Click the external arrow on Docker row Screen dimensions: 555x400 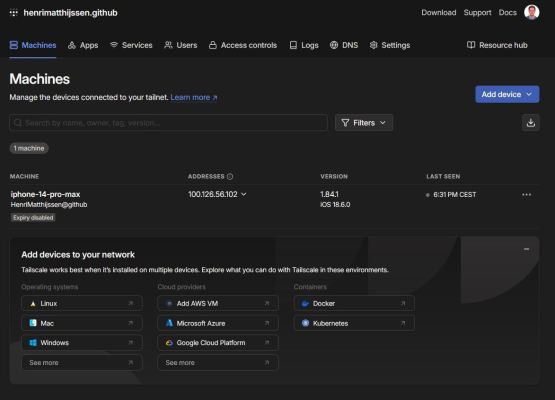click(x=403, y=303)
